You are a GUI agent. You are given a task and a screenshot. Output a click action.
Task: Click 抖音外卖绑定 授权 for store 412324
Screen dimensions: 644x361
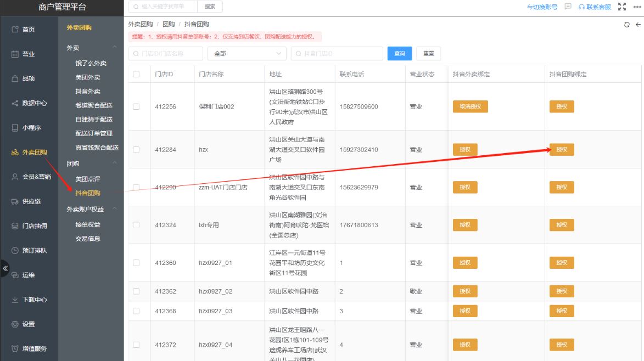point(465,225)
